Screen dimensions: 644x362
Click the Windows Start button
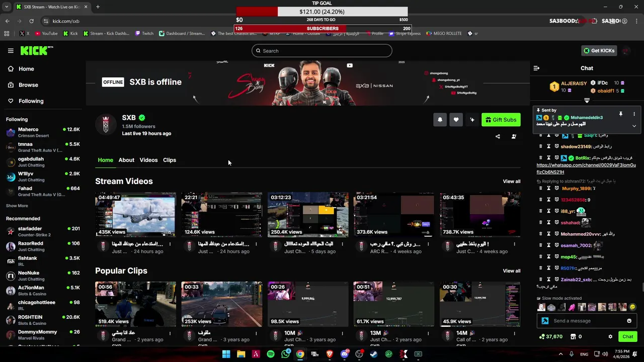click(x=226, y=354)
